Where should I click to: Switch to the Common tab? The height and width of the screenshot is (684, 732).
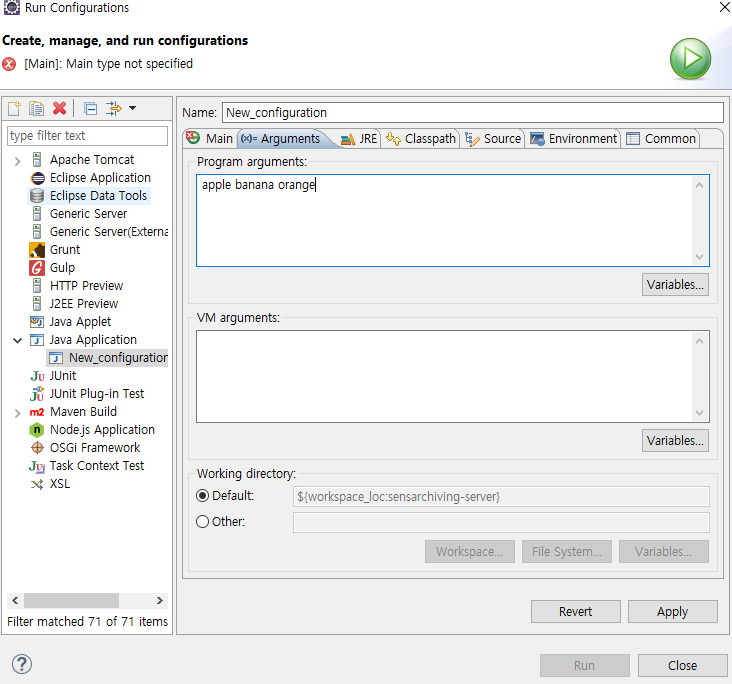pyautogui.click(x=661, y=139)
